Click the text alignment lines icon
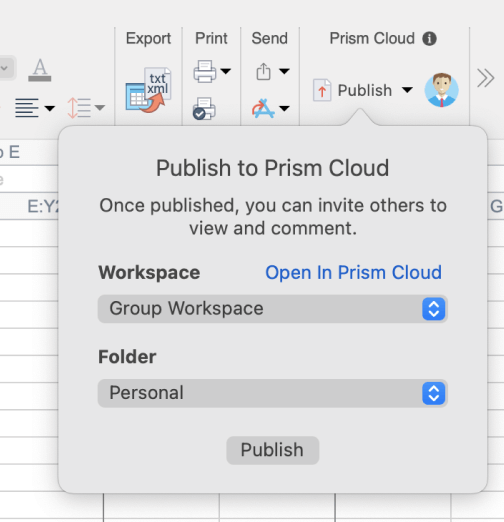The width and height of the screenshot is (504, 522). 27,108
